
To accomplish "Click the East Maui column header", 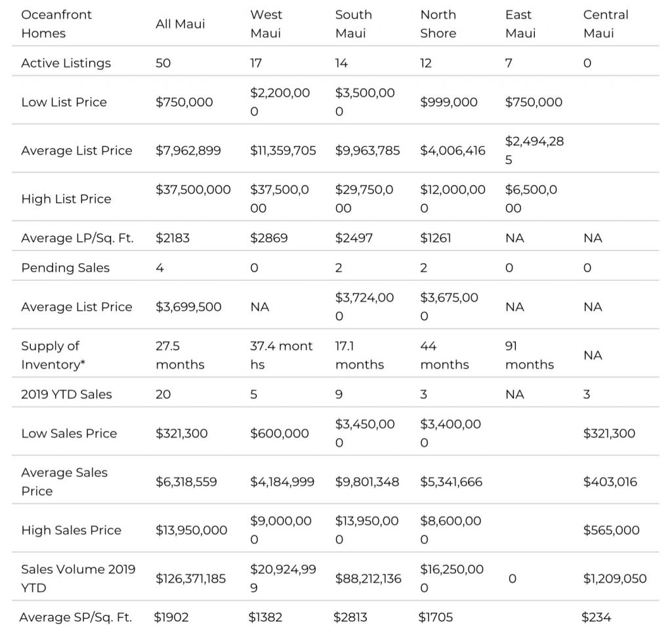I will pyautogui.click(x=520, y=24).
